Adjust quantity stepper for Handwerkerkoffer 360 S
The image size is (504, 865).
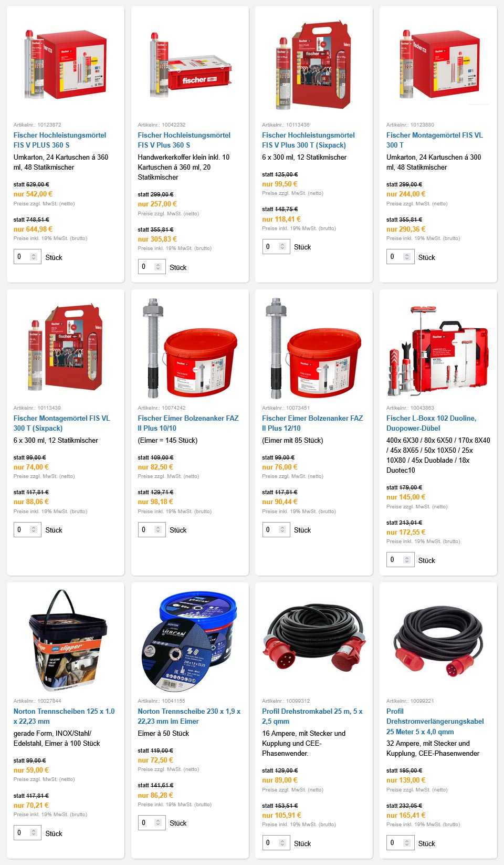(x=158, y=267)
